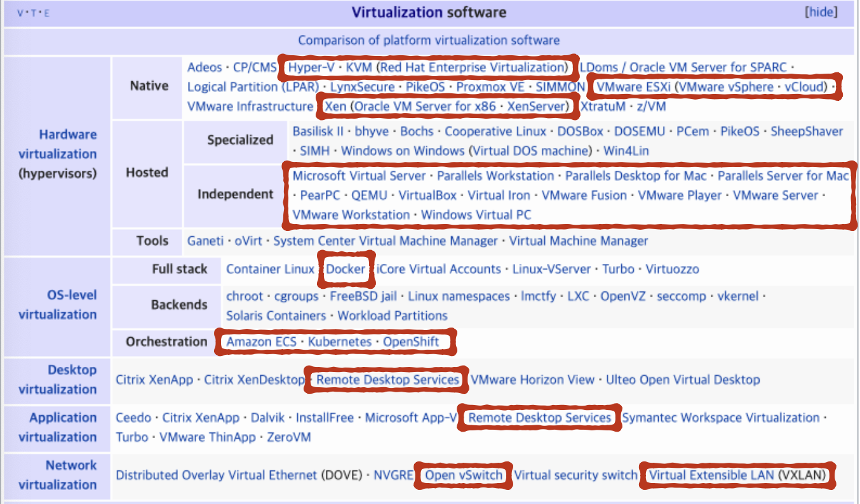Open the Win4Lin link

(626, 151)
